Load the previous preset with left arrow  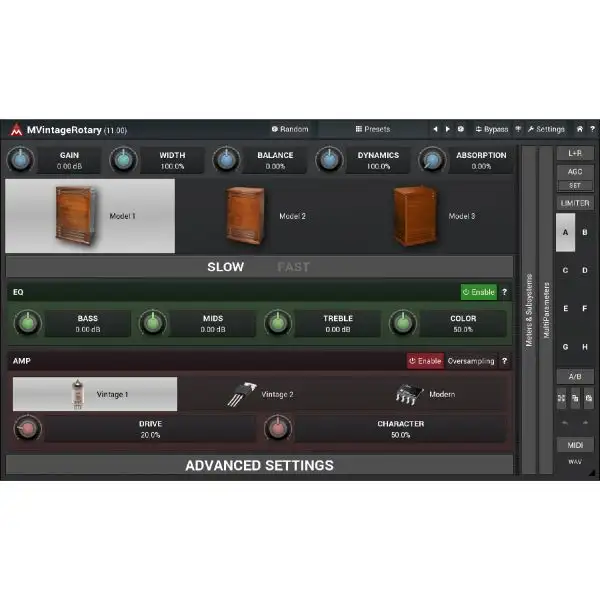[x=435, y=129]
